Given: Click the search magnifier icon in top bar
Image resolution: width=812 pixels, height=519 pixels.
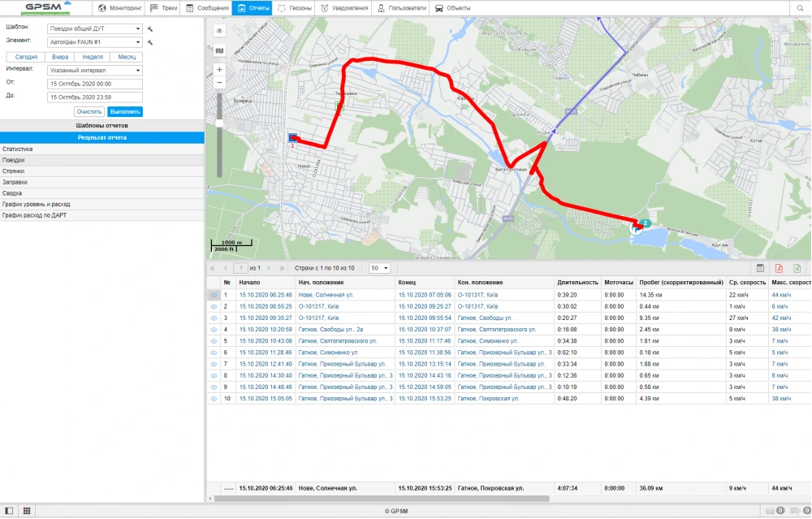Looking at the screenshot, I should [x=799, y=8].
